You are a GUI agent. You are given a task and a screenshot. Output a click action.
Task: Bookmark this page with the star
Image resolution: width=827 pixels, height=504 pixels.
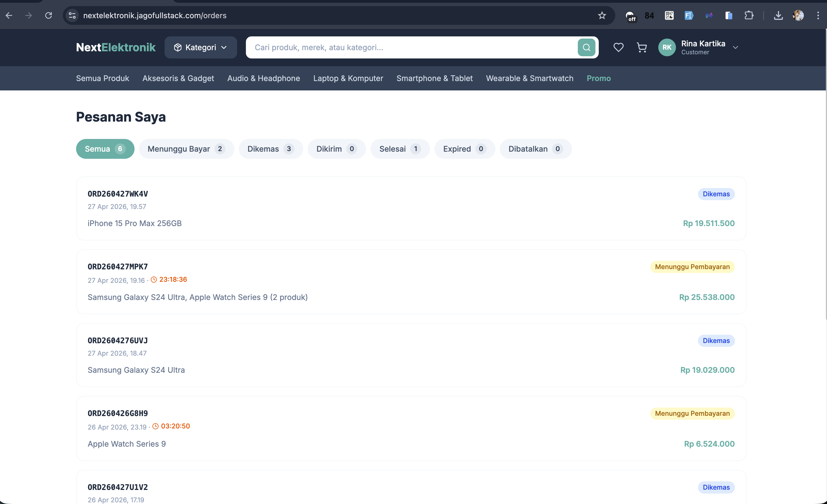(602, 15)
